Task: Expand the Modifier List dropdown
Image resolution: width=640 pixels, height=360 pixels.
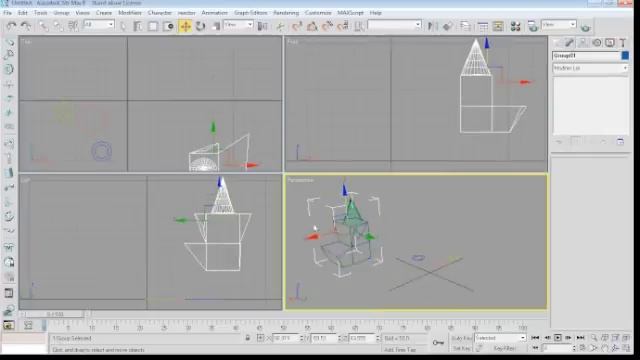Action: 590,68
